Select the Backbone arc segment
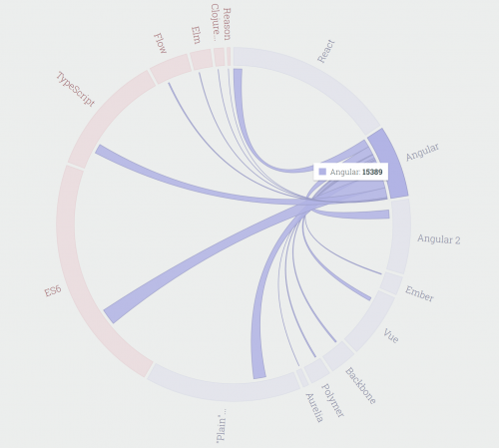Viewport: 499px width, 448px height. point(338,356)
